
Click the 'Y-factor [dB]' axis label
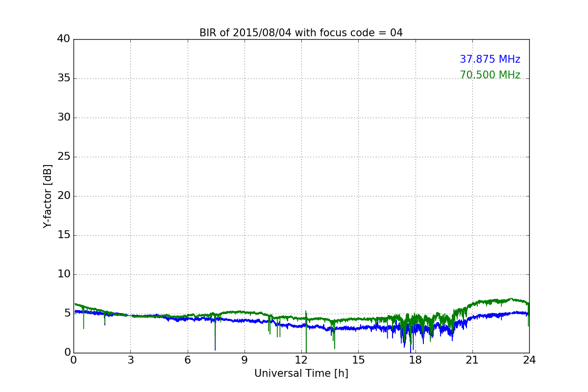point(48,196)
